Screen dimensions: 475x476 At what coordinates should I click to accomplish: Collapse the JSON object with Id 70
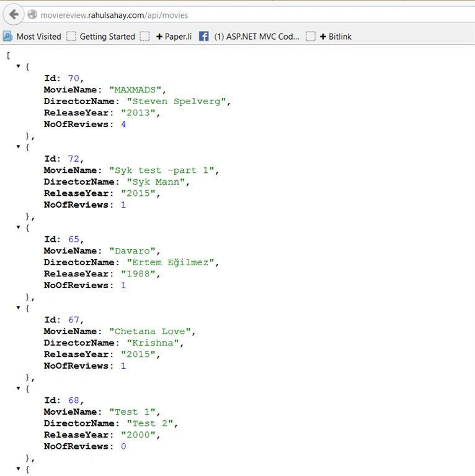pos(18,66)
